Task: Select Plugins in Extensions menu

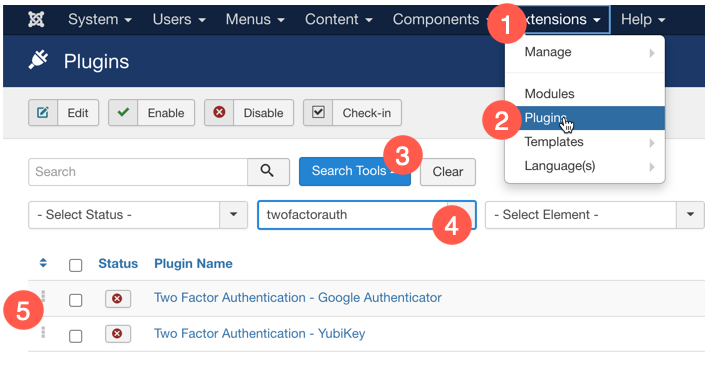Action: point(585,118)
